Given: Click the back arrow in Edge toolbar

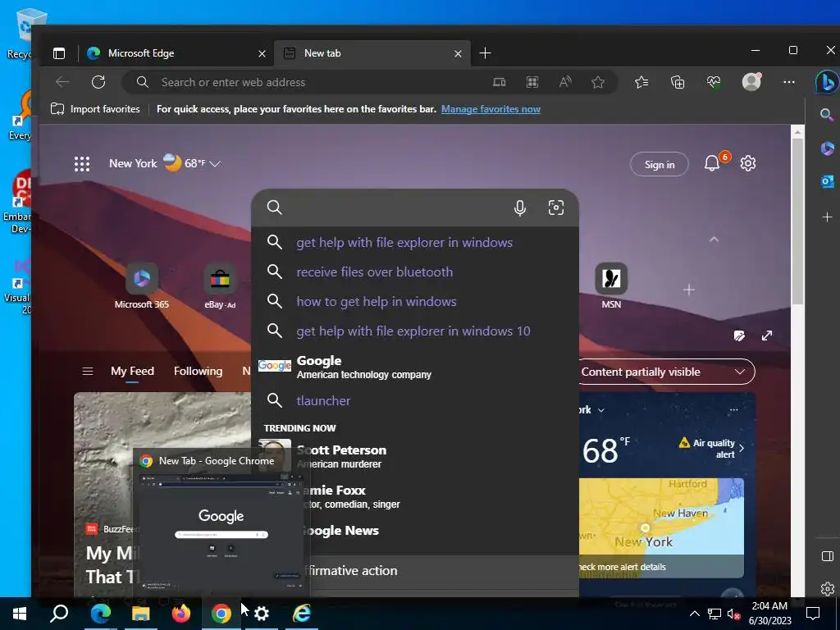Looking at the screenshot, I should [x=62, y=82].
